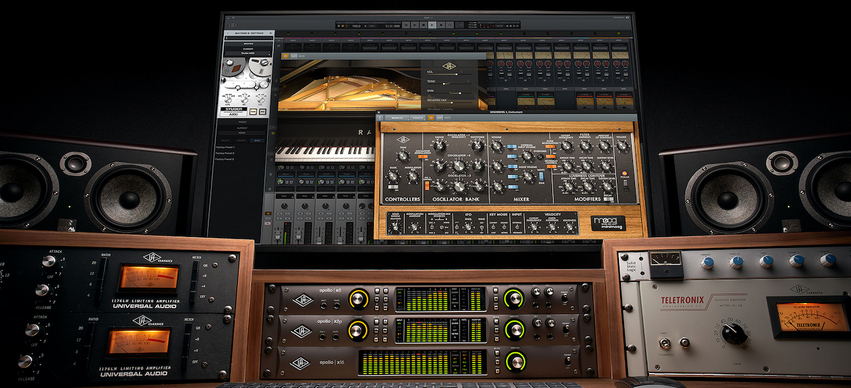
Task: Toggle the External Input blue mixer switch
Action: click(x=512, y=156)
